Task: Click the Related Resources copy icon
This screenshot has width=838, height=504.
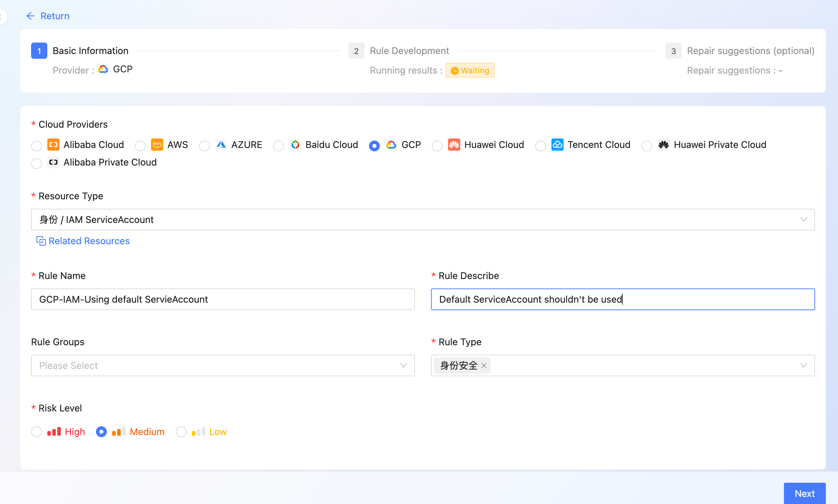Action: (41, 241)
